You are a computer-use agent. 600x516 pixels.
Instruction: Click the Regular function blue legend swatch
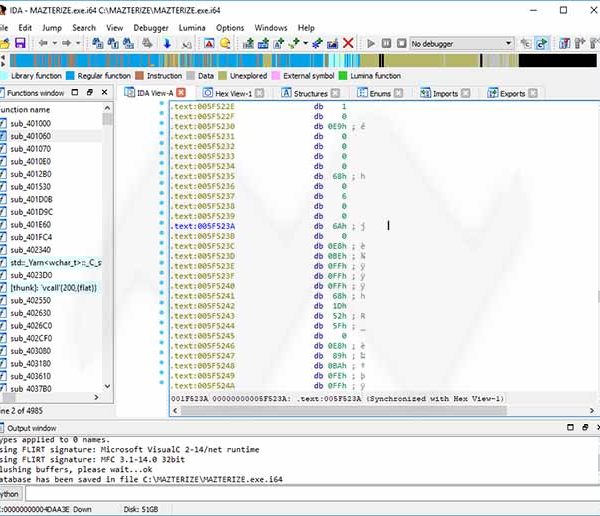click(70, 75)
